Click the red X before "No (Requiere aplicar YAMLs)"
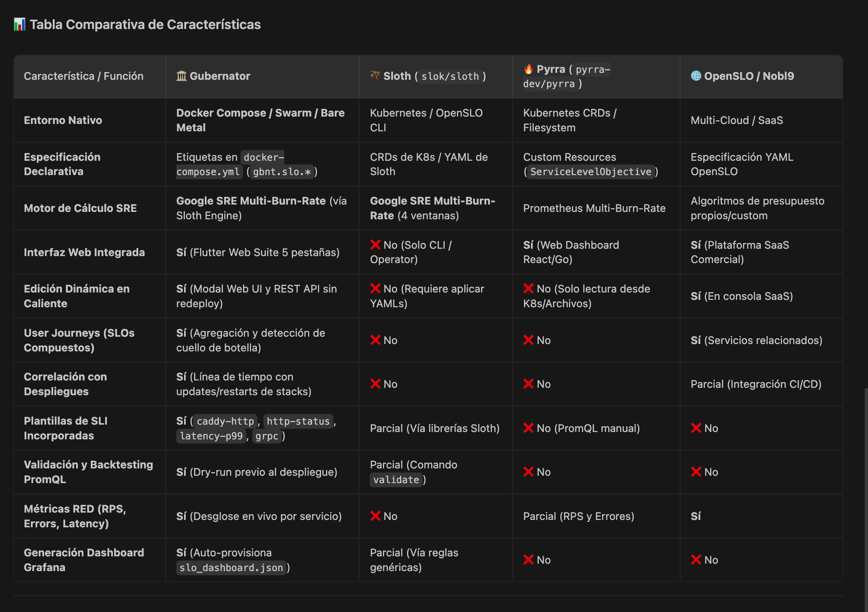The width and height of the screenshot is (868, 612). tap(375, 288)
